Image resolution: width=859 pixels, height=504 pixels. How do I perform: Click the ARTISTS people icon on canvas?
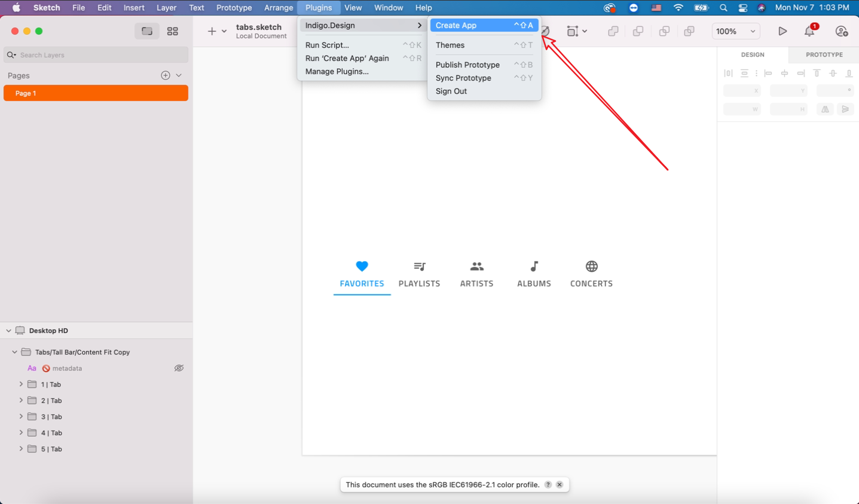point(476,266)
